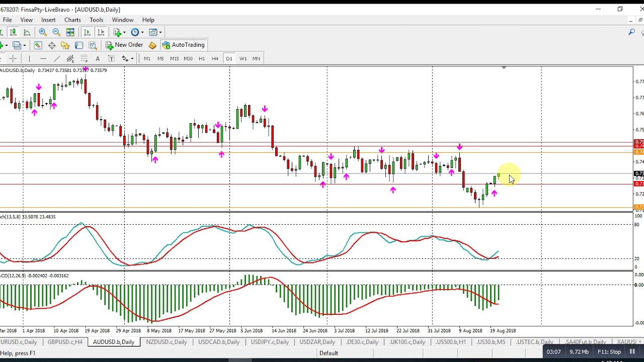Select the Crosshair cursor tool
The width and height of the screenshot is (644, 362).
(13, 59)
